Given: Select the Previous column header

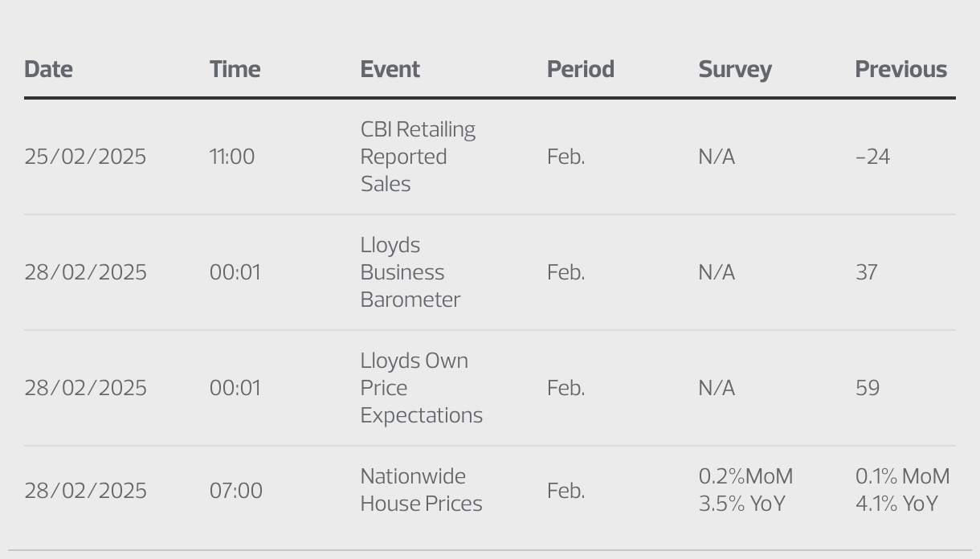Looking at the screenshot, I should (900, 69).
